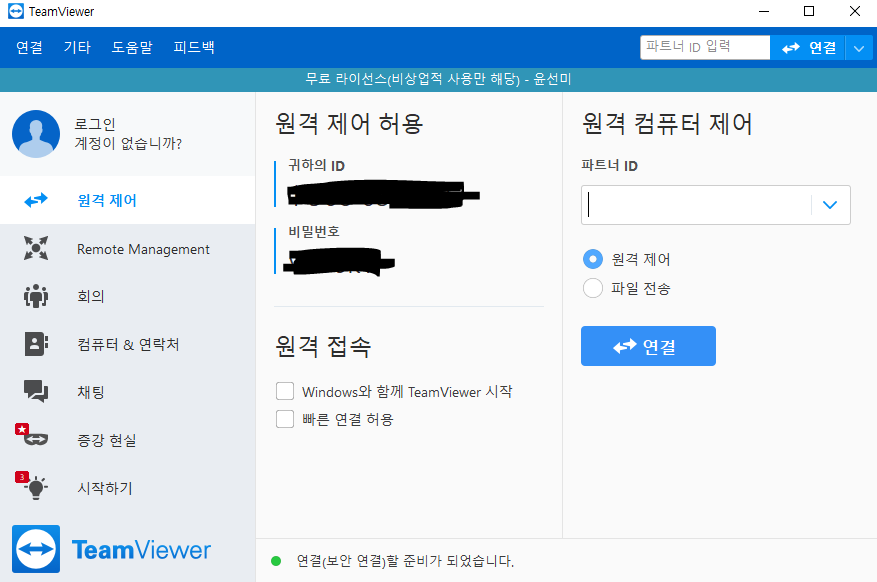Image resolution: width=877 pixels, height=582 pixels.
Task: Open the 도움말 menu
Action: [x=132, y=48]
